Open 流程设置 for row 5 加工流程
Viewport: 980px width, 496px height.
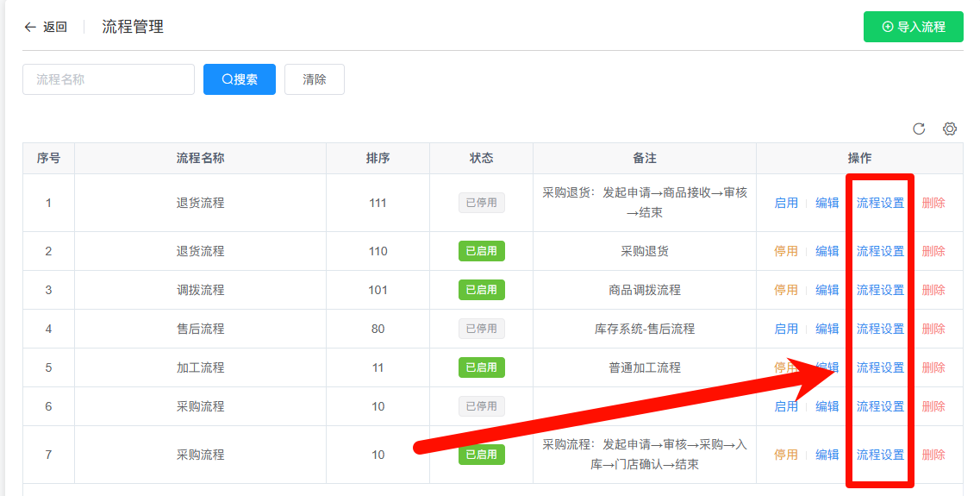pyautogui.click(x=880, y=367)
